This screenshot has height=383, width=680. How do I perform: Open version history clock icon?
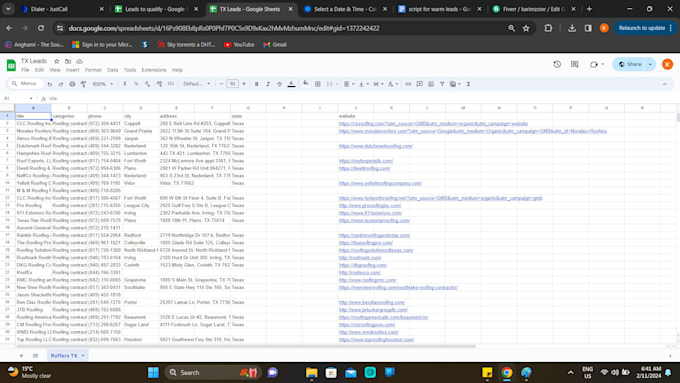(x=557, y=64)
